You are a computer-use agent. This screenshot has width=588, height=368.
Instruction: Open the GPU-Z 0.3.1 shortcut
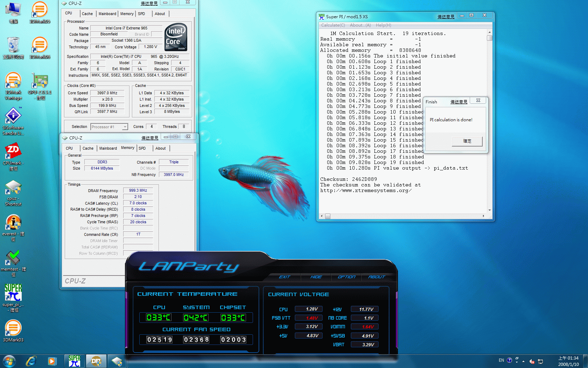pyautogui.click(x=40, y=86)
